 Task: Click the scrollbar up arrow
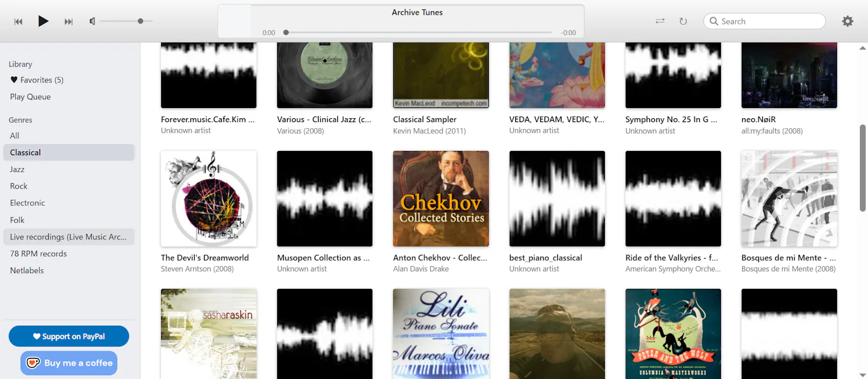click(863, 48)
